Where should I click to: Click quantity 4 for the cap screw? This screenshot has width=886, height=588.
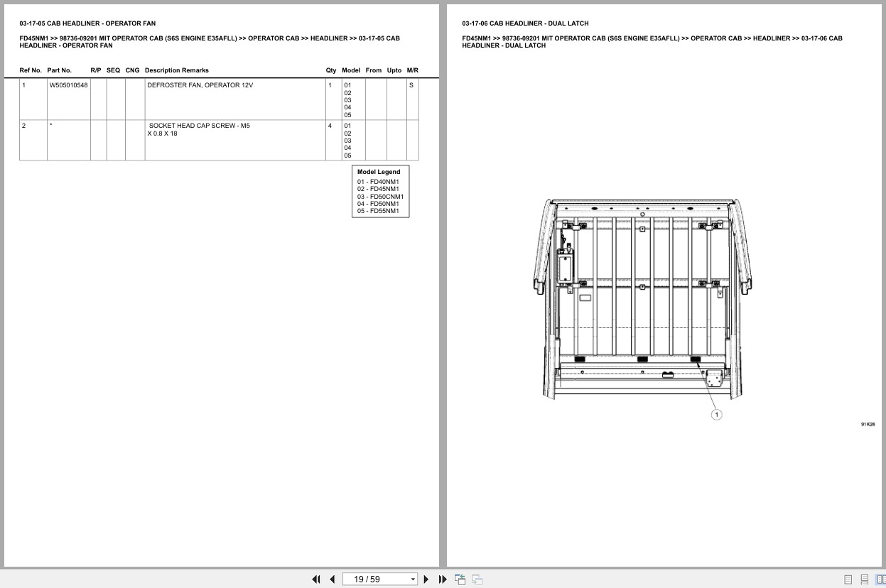(x=330, y=126)
